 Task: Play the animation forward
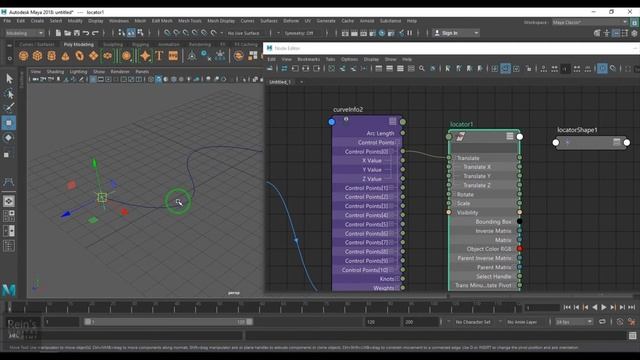coord(604,307)
